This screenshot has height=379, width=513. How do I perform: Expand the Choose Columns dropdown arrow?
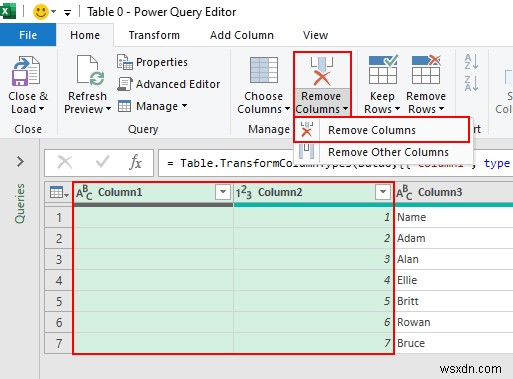pos(287,109)
